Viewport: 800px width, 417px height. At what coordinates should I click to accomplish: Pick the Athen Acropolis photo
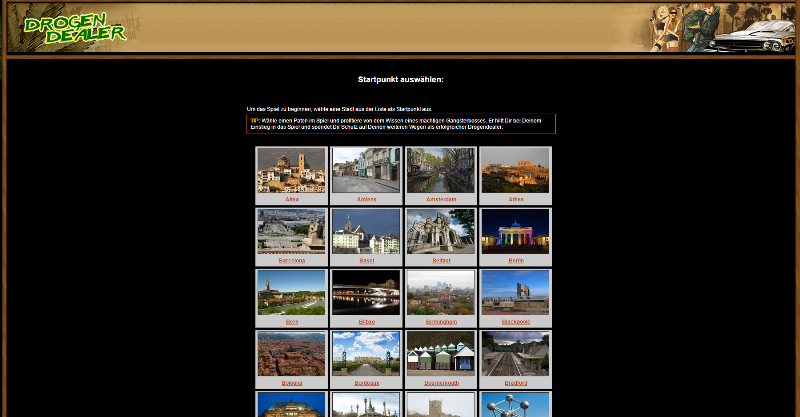click(515, 170)
